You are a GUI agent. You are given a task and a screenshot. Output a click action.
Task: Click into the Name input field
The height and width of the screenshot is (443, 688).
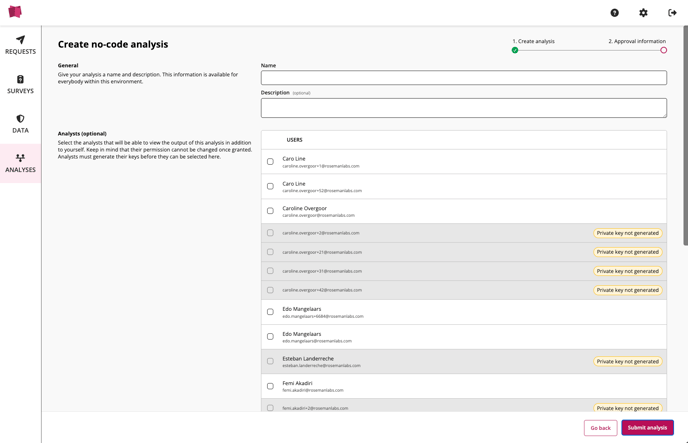tap(463, 78)
